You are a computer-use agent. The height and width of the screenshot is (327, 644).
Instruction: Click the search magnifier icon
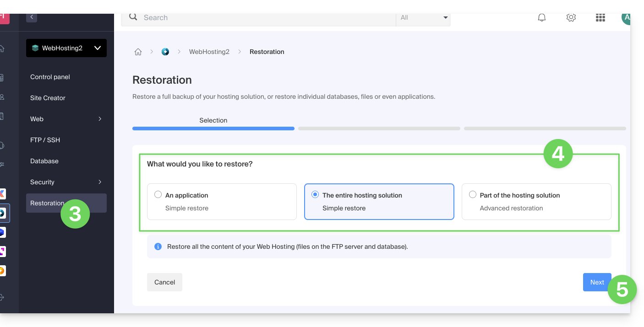click(133, 17)
